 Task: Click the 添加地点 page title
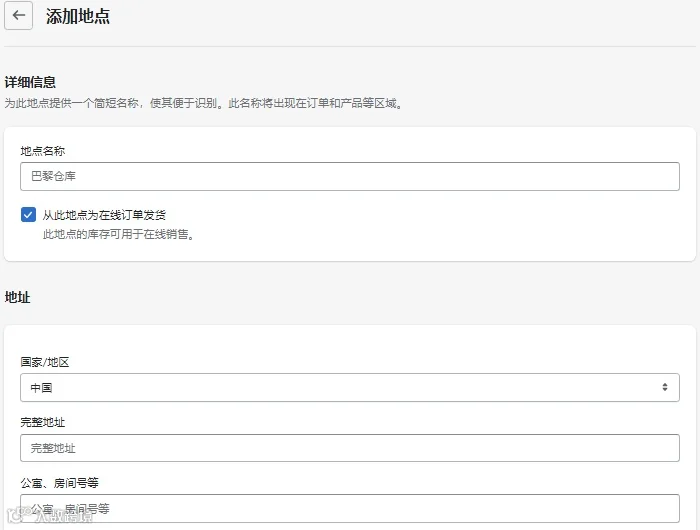(78, 17)
